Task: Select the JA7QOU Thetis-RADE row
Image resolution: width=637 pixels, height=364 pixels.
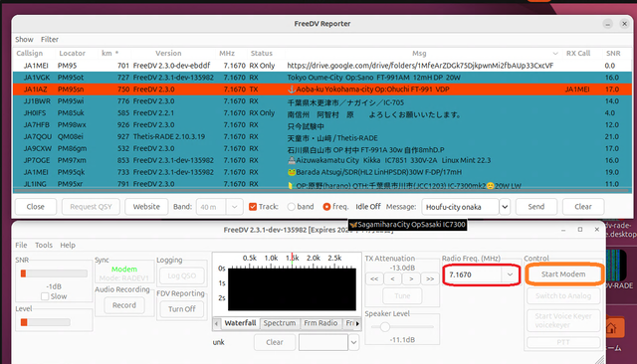Action: pos(322,137)
